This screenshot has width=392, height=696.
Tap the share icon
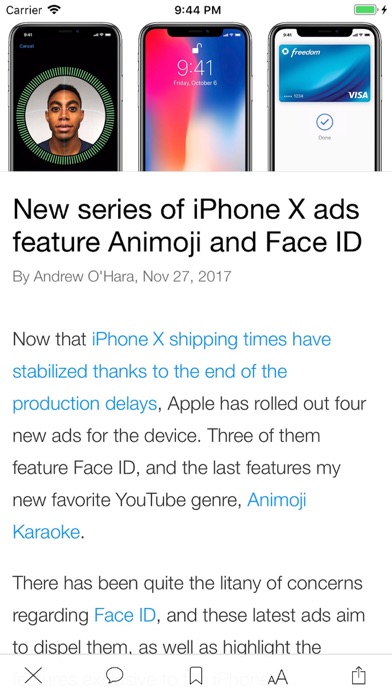point(359,675)
